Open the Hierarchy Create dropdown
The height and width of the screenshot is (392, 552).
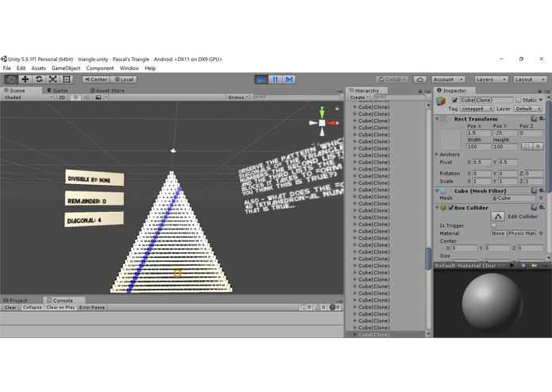pos(359,98)
